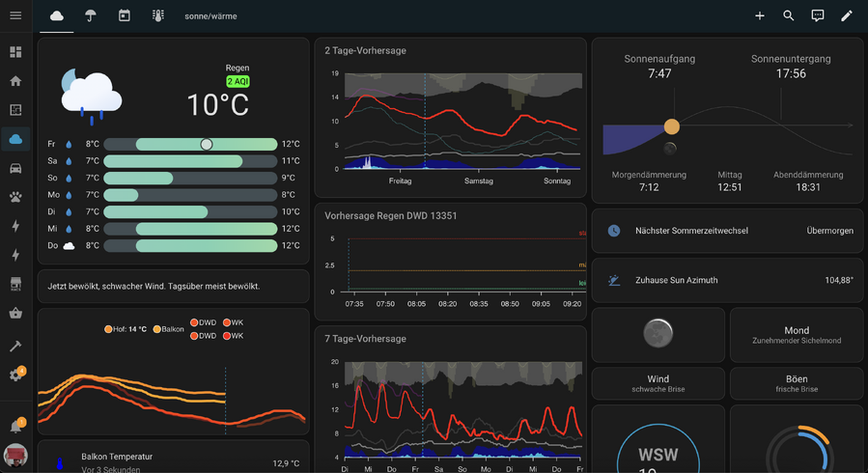The image size is (868, 473).
Task: Switch to the sonne/wärme tab
Action: point(210,16)
